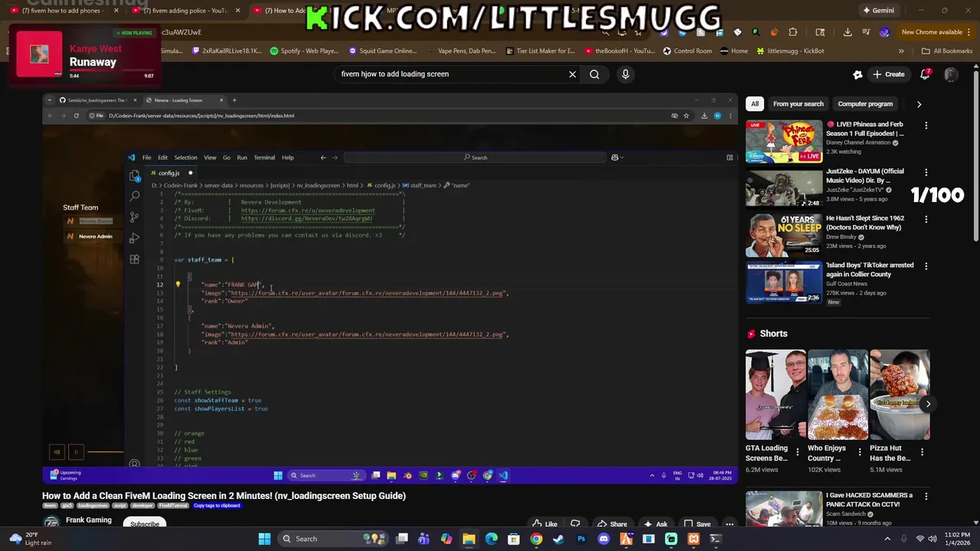
Task: Open options menu for Island Boys video
Action: click(926, 266)
